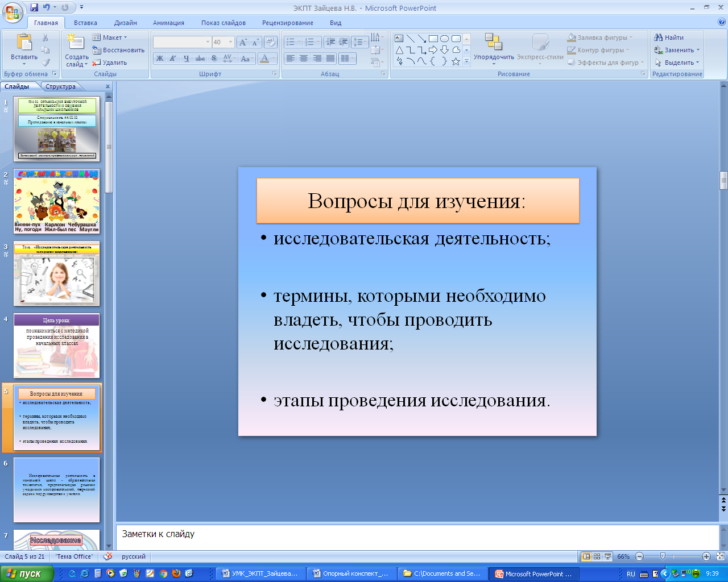Open font color dropdown arrow
728x582 pixels.
pos(275,59)
